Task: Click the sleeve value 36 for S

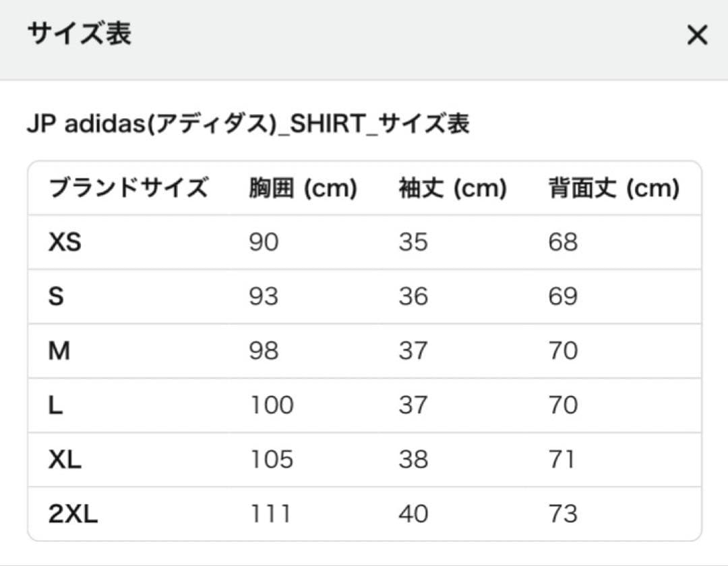Action: click(x=414, y=296)
